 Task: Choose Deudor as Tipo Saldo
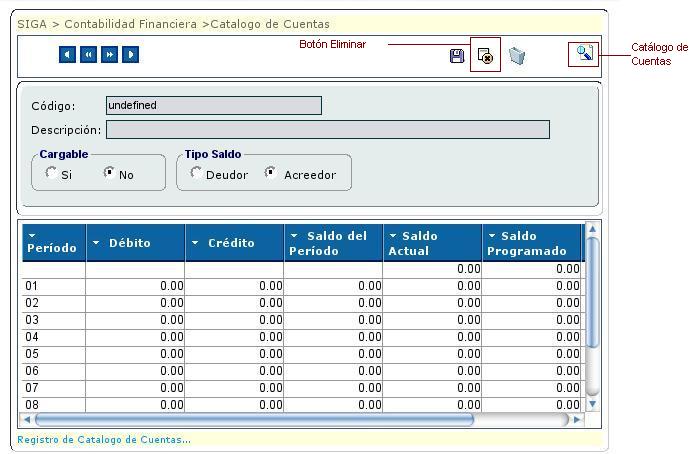pos(196,172)
